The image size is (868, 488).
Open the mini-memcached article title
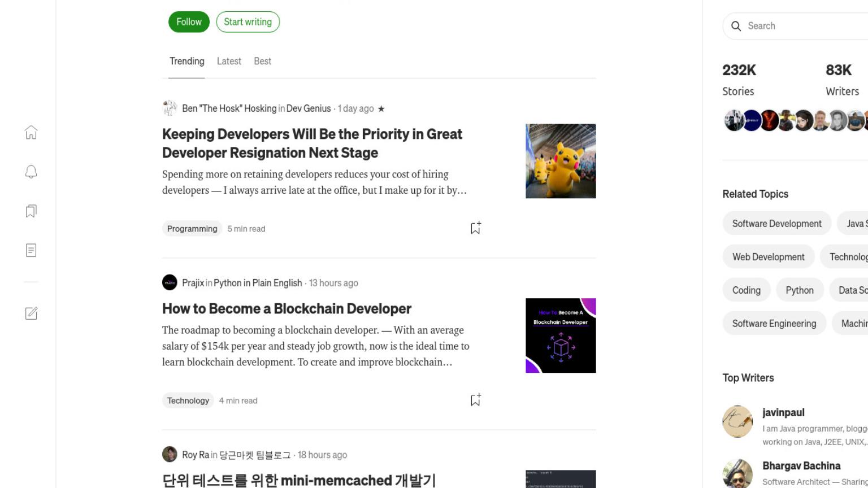click(x=299, y=480)
